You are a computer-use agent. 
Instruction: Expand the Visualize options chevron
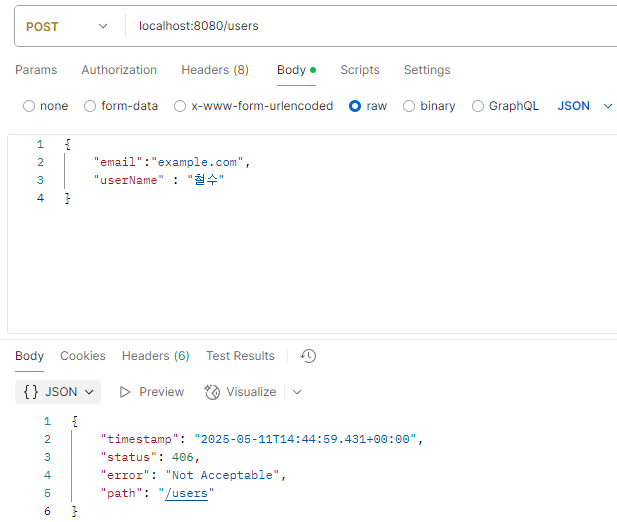coord(297,392)
